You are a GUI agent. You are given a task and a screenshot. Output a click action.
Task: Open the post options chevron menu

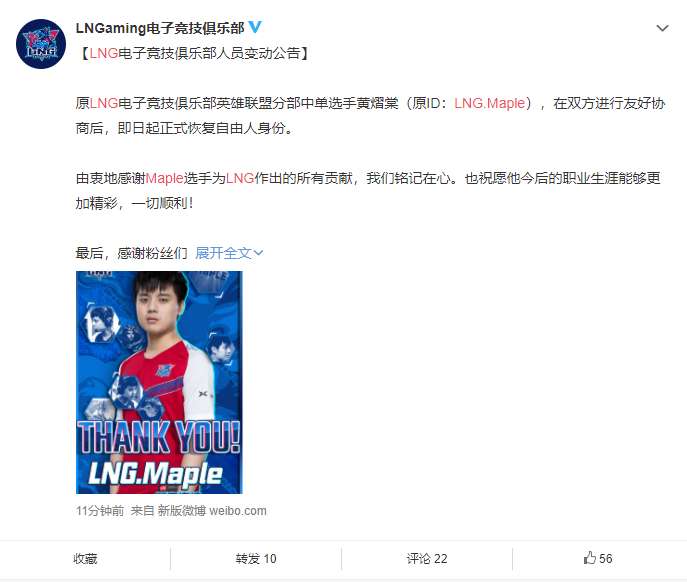pyautogui.click(x=662, y=28)
